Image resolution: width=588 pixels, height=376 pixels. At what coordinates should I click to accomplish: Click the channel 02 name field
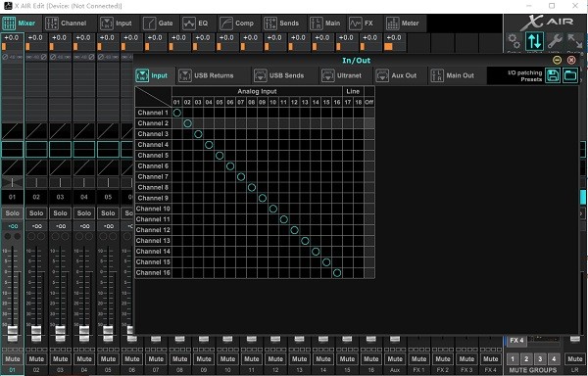pos(36,197)
